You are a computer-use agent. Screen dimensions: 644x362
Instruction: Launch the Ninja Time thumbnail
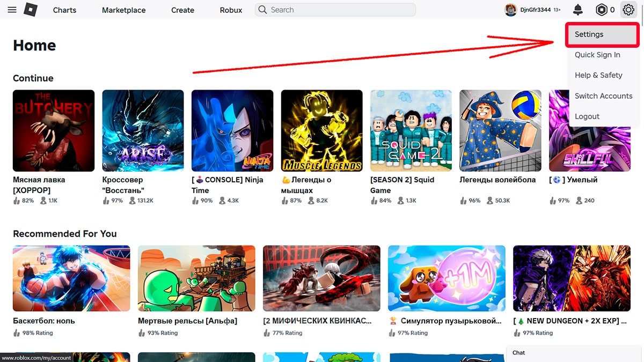232,131
